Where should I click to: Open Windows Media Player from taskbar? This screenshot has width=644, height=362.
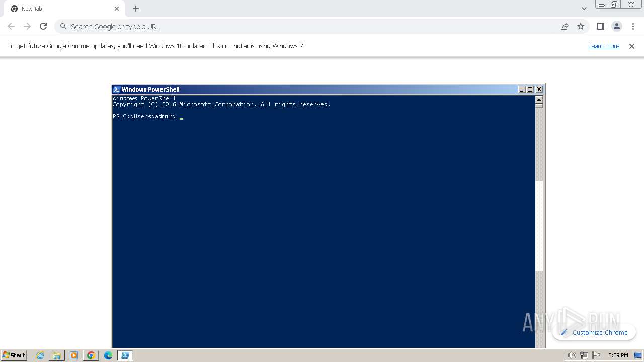click(x=74, y=355)
